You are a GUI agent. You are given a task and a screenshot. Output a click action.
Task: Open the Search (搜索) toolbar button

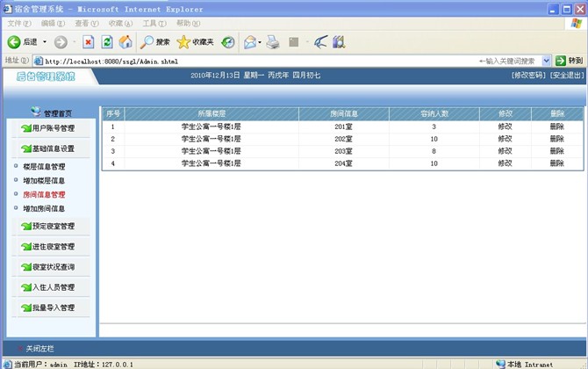click(x=155, y=41)
